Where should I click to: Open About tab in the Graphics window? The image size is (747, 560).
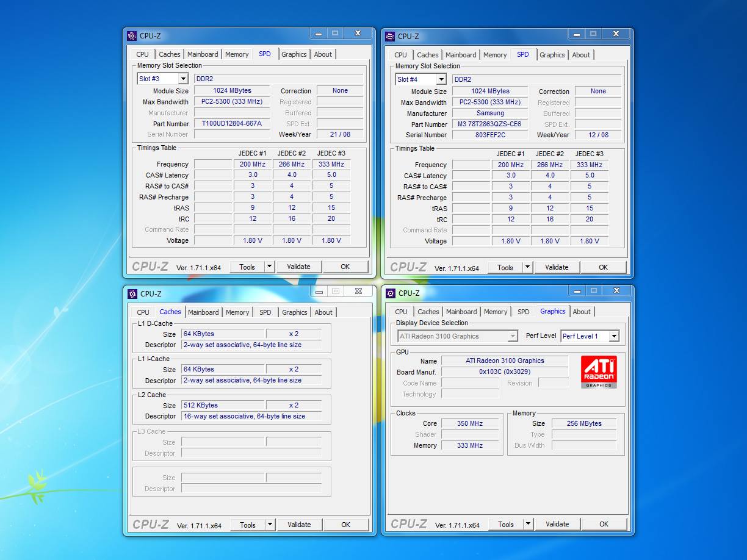[582, 312]
